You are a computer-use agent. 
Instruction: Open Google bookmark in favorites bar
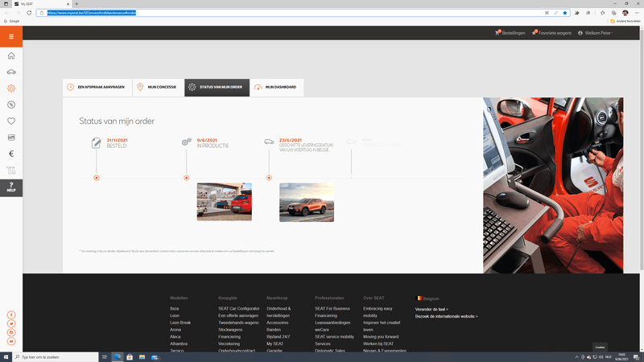(x=11, y=21)
